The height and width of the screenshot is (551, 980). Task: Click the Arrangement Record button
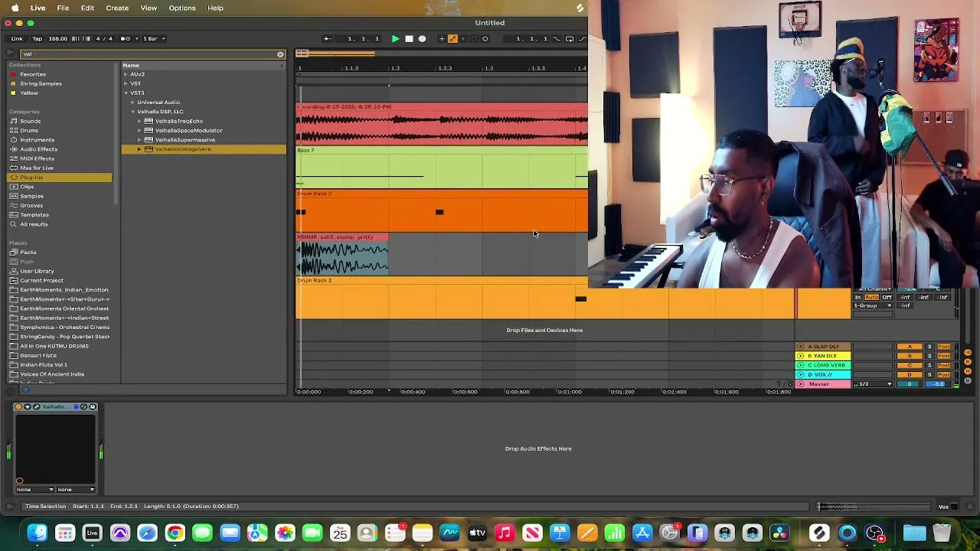(x=422, y=38)
